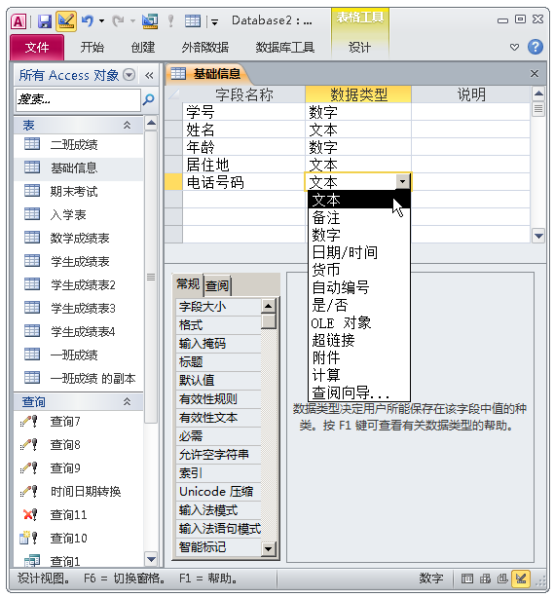This screenshot has height=597, width=554.
Task: Switch to PivotTable View from status bar
Action: tap(485, 579)
